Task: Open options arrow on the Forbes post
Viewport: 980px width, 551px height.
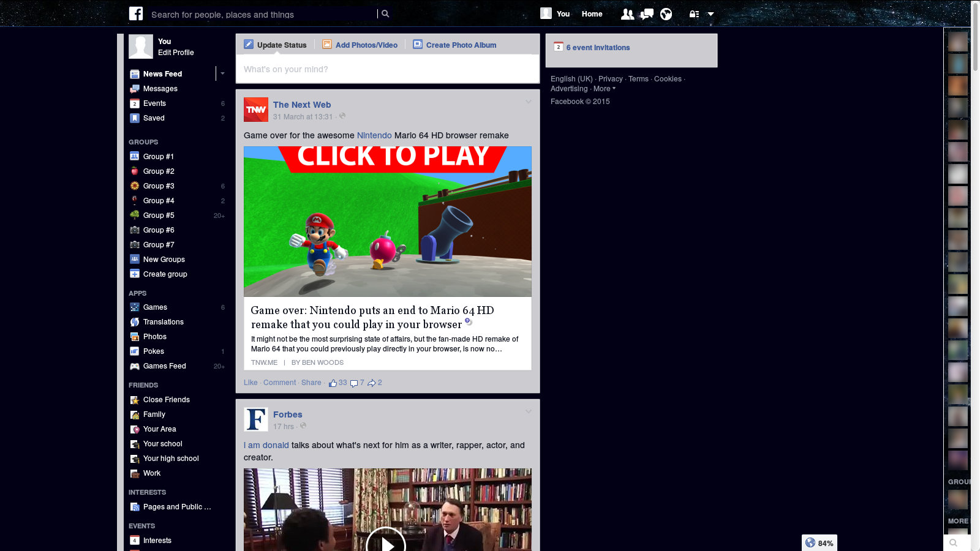Action: [528, 411]
